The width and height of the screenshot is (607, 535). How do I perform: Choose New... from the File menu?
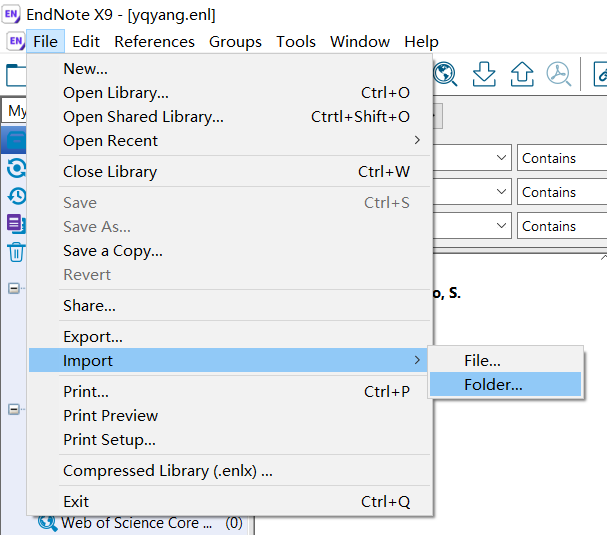tap(230, 69)
